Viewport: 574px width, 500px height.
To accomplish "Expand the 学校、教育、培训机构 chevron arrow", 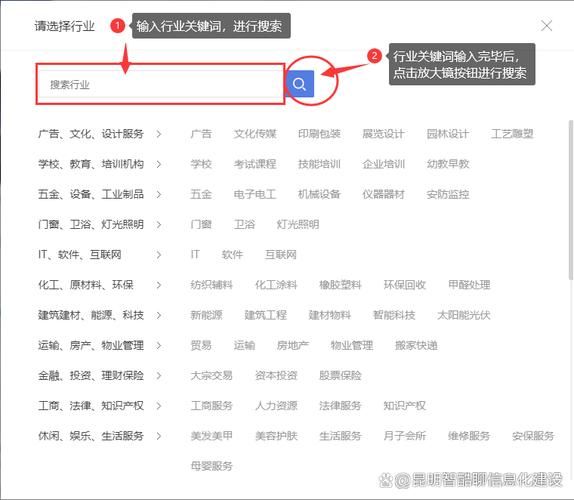I will tap(159, 164).
